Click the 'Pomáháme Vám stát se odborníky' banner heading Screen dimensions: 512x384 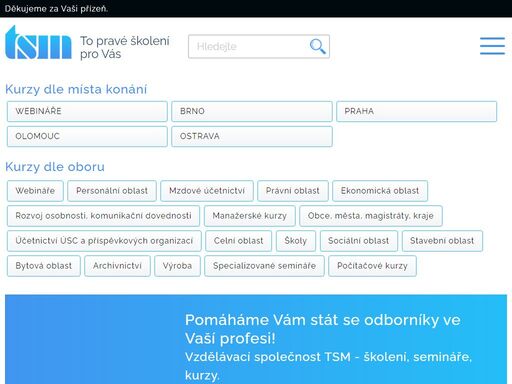pos(322,329)
